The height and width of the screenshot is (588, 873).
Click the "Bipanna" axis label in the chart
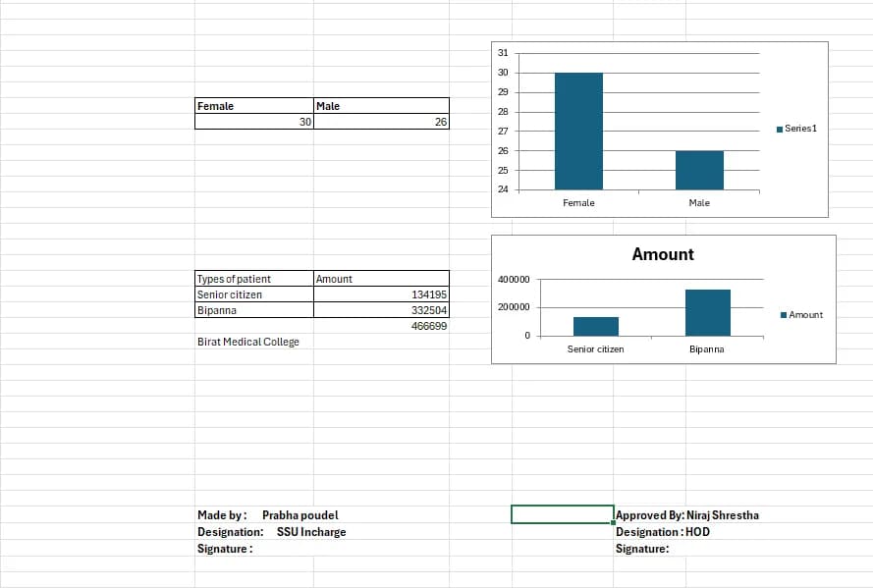click(706, 349)
